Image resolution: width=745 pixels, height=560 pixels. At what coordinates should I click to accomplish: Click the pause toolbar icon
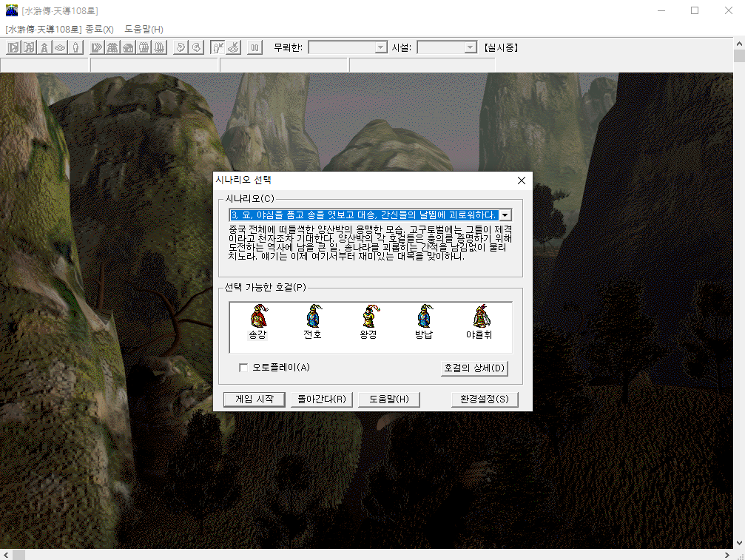click(254, 47)
